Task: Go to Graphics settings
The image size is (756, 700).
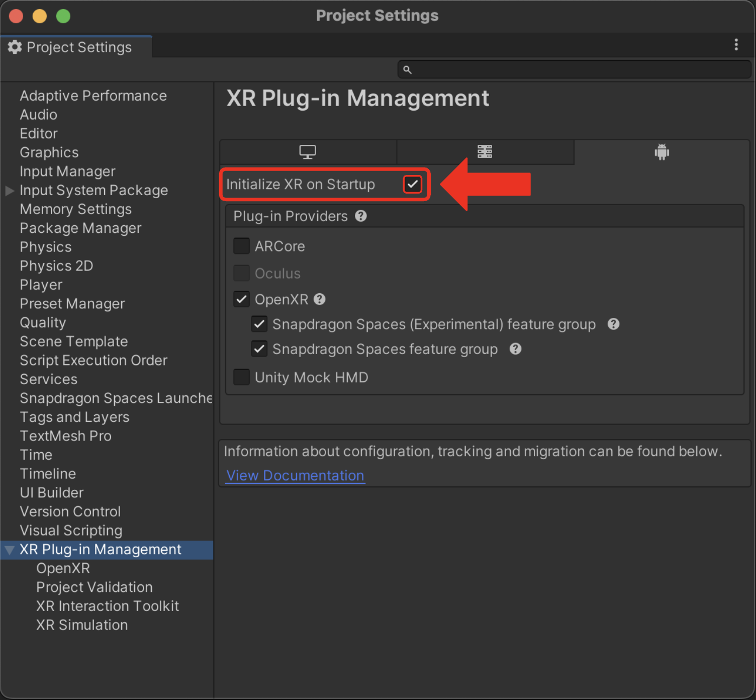Action: [x=49, y=152]
